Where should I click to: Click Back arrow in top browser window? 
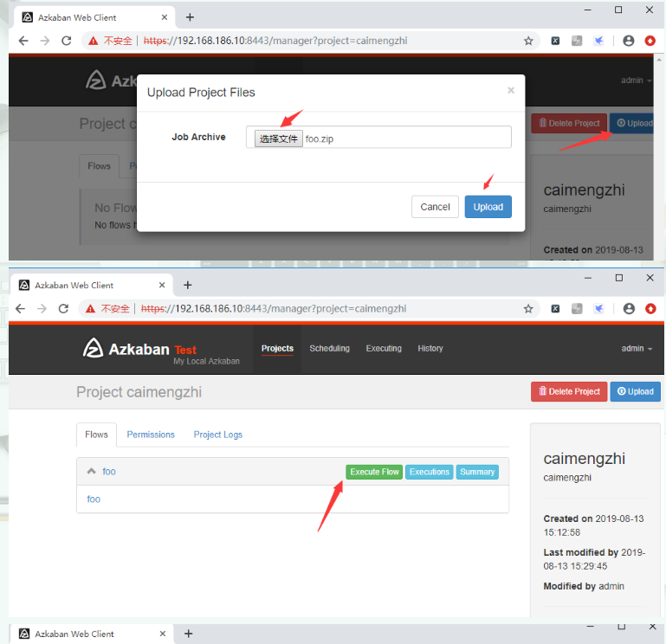click(x=23, y=41)
